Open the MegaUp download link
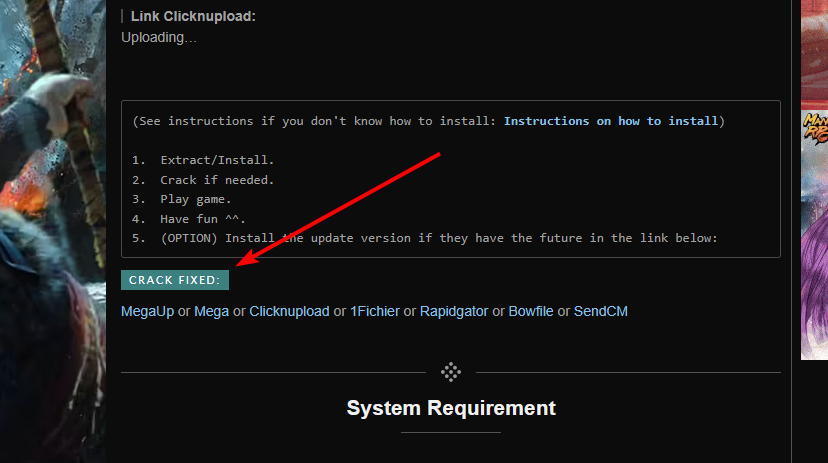 tap(147, 311)
